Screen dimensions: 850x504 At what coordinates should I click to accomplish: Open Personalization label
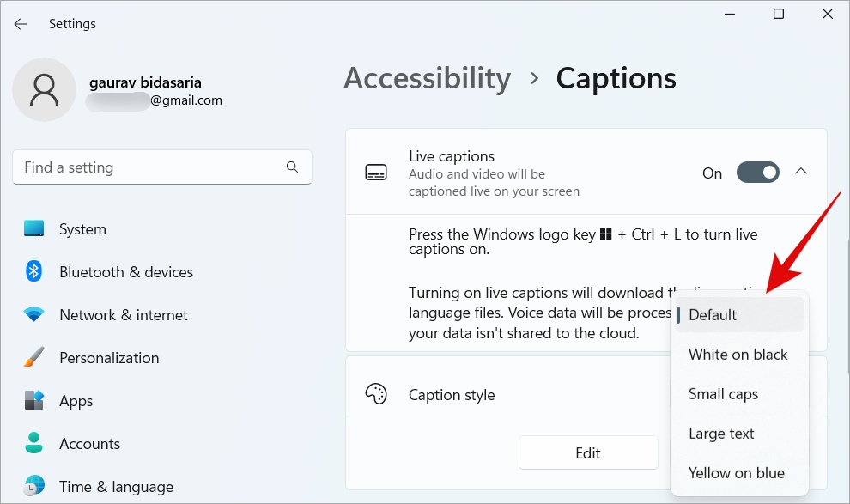(109, 358)
